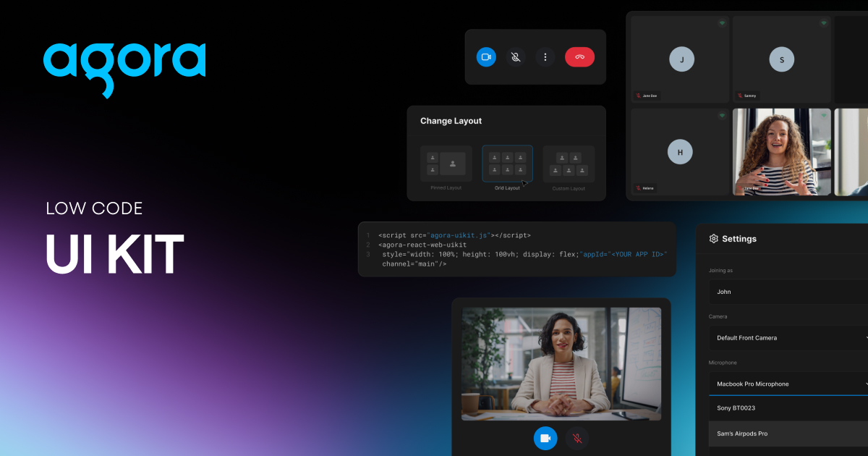Click the style width code line 3
The image size is (868, 456).
pos(524,254)
